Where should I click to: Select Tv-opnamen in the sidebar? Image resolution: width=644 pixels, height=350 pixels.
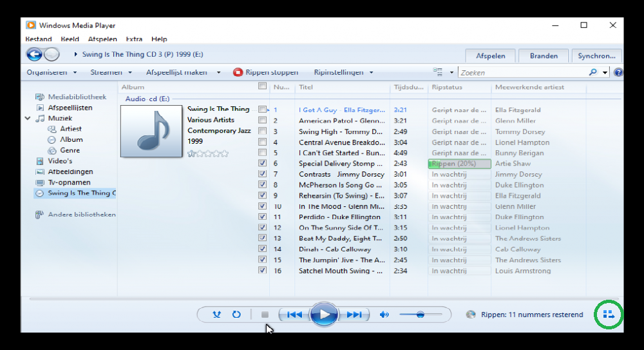(69, 182)
